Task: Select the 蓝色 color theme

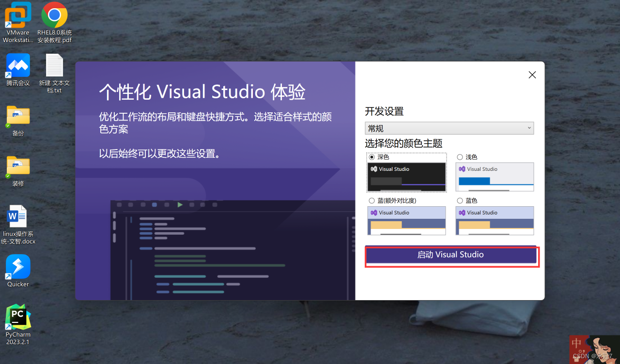Action: coord(460,200)
